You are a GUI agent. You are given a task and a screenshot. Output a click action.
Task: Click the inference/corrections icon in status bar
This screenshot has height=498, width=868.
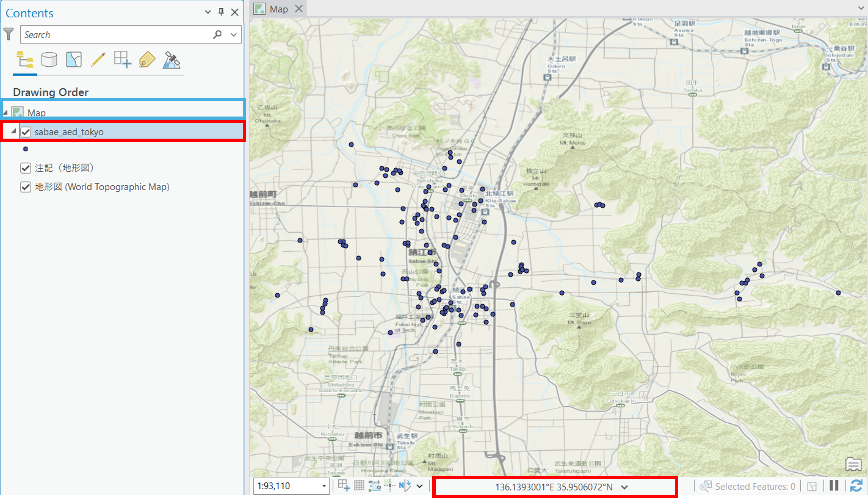tap(390, 485)
